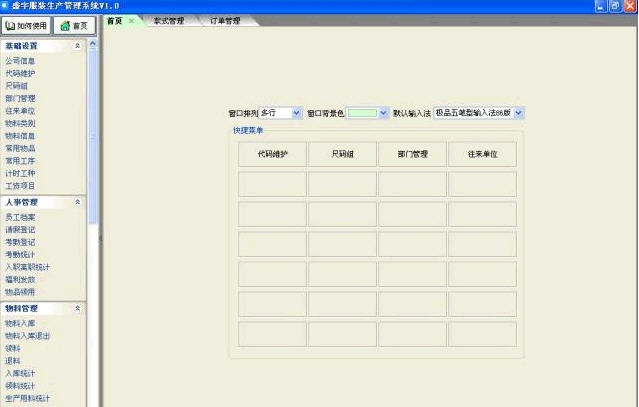
Task: Click the 物料管理 group header
Action: point(43,308)
